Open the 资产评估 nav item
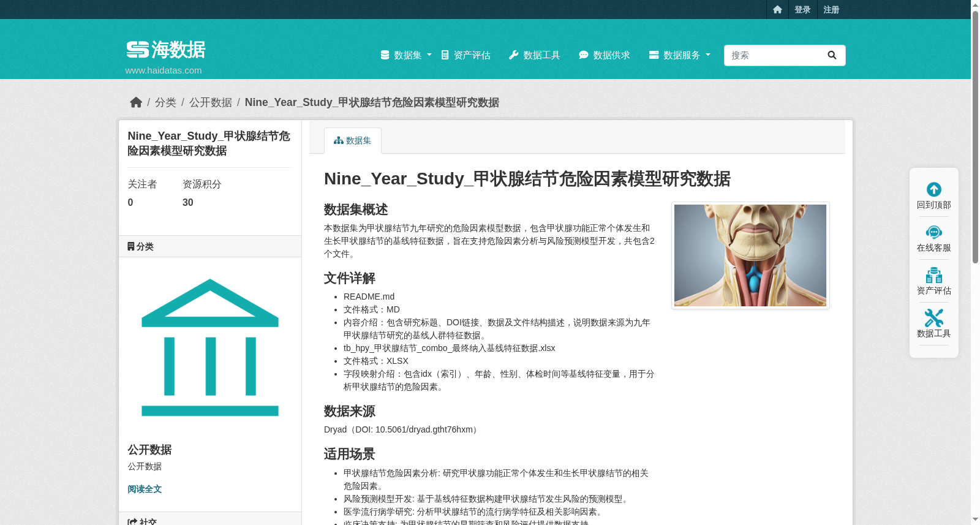Viewport: 980px width, 525px height. tap(466, 55)
